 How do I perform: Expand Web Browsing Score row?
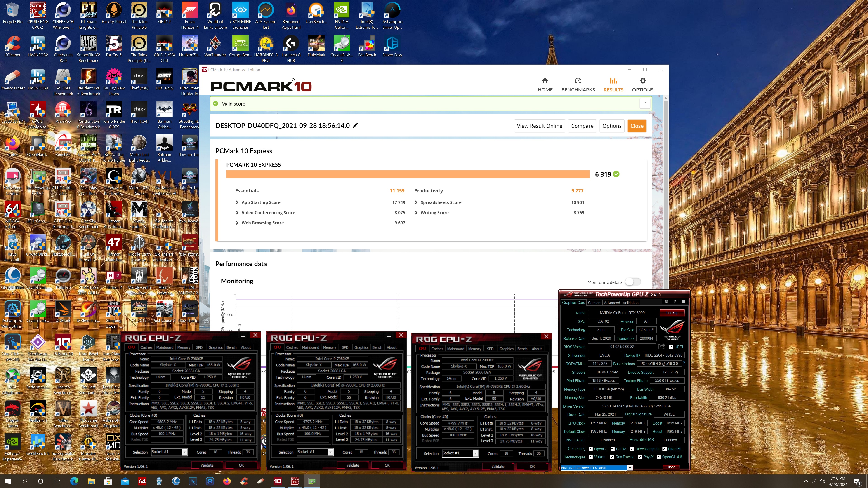pyautogui.click(x=237, y=223)
